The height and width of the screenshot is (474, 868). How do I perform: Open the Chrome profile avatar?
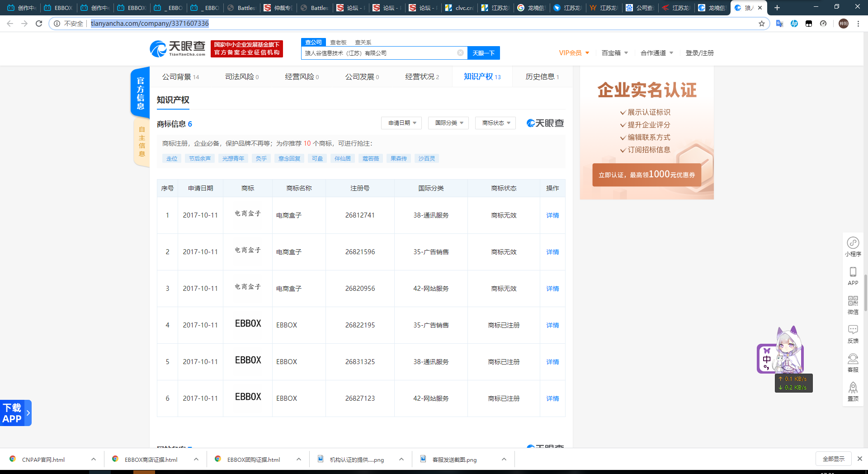(x=844, y=24)
